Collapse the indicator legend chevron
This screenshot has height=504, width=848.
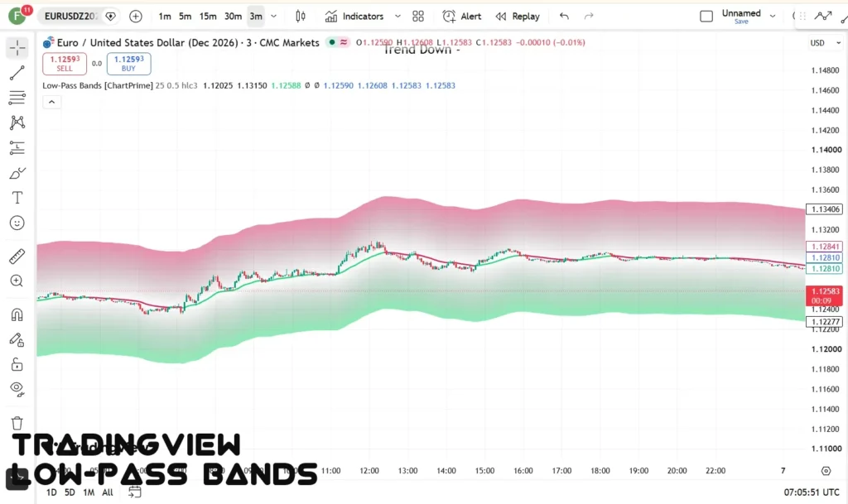click(x=52, y=102)
